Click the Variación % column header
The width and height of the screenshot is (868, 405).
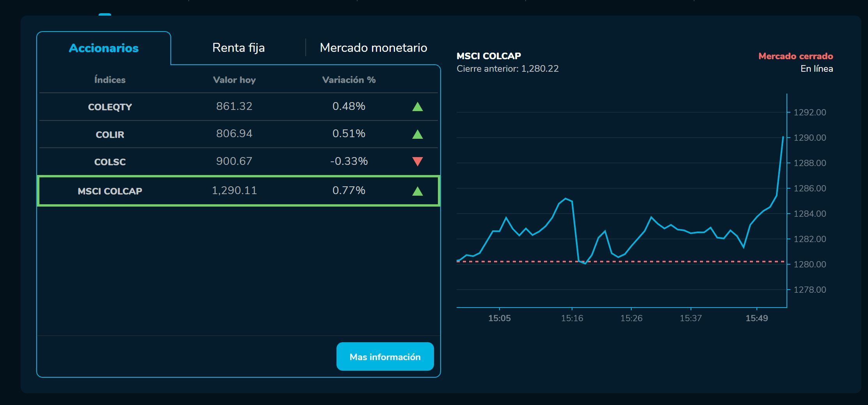349,80
